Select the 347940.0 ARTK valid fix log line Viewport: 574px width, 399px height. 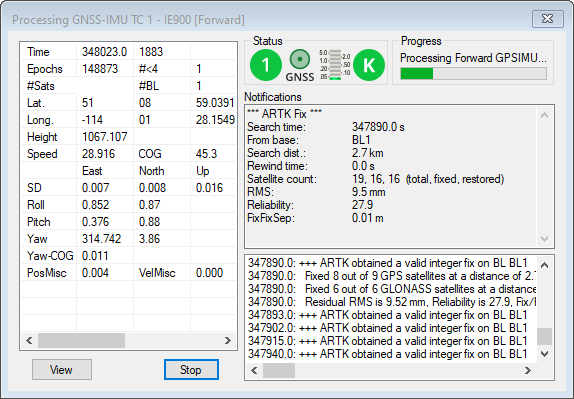[387, 354]
